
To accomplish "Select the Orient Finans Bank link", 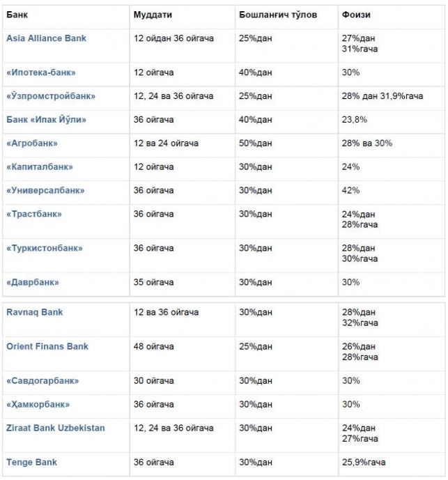I will (x=47, y=347).
